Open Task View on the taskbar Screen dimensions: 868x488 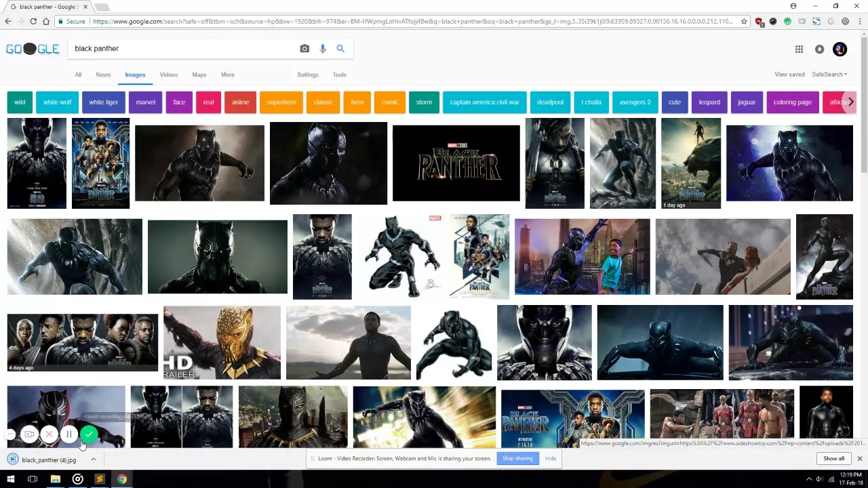pyautogui.click(x=32, y=479)
